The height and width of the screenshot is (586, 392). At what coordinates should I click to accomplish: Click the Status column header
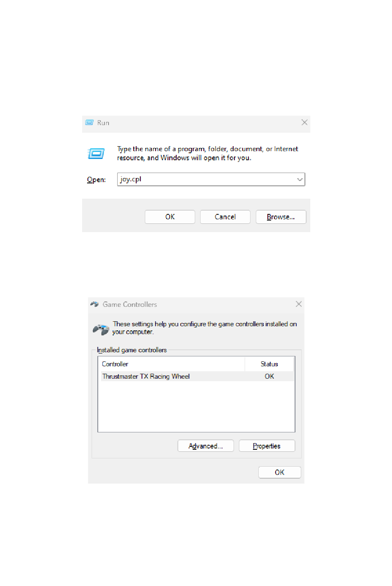(269, 364)
